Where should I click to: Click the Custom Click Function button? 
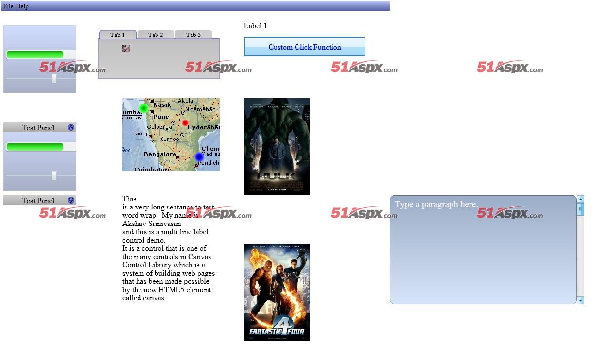305,47
